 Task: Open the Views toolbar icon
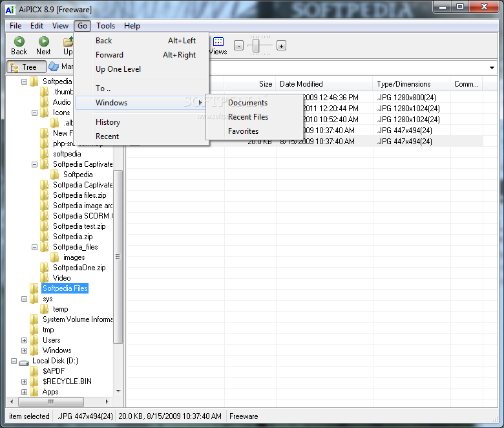coord(218,41)
